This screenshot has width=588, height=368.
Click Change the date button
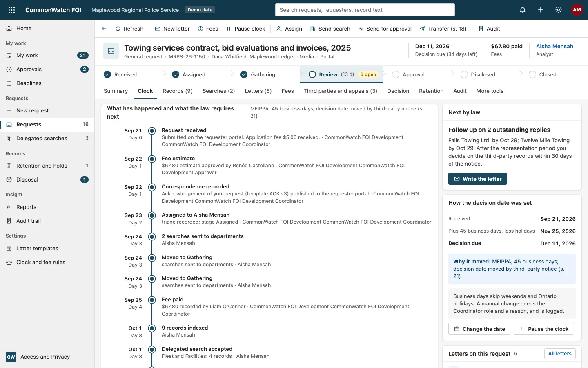(x=479, y=329)
